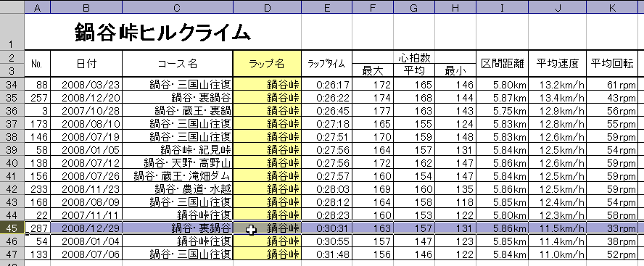Select the 平均速度 header cell
The image size is (644, 266).
[558, 64]
